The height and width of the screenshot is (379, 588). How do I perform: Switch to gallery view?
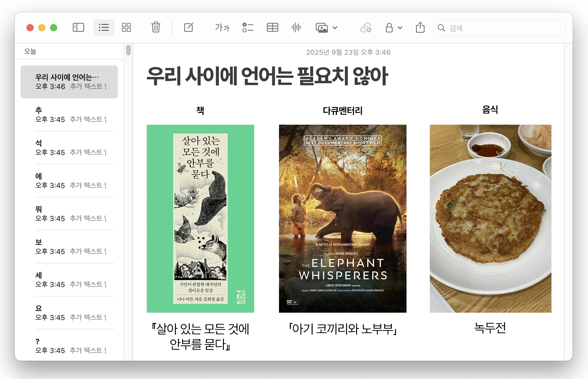coord(126,28)
